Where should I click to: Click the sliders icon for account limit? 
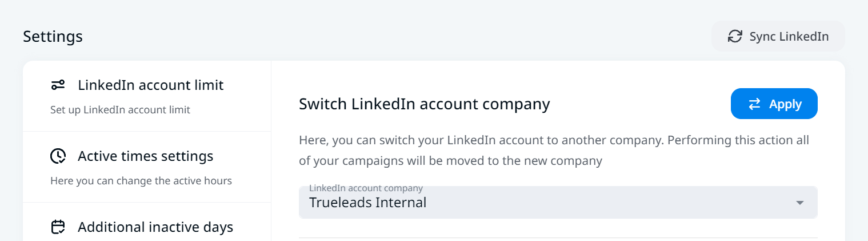58,85
